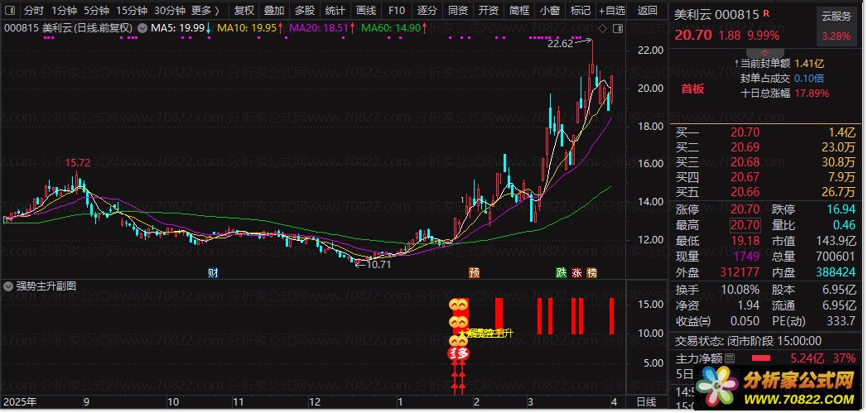The image size is (868, 413).
Task: Switch to 5分钟 period
Action: [96, 11]
